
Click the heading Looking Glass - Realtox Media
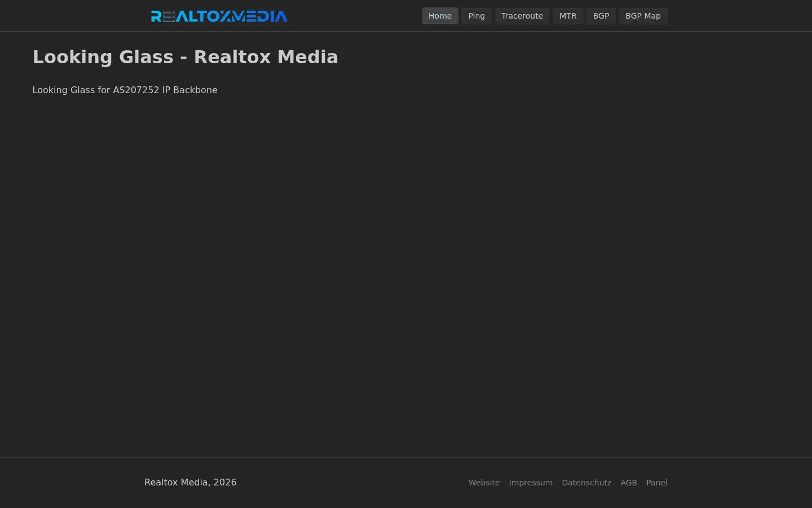point(186,57)
